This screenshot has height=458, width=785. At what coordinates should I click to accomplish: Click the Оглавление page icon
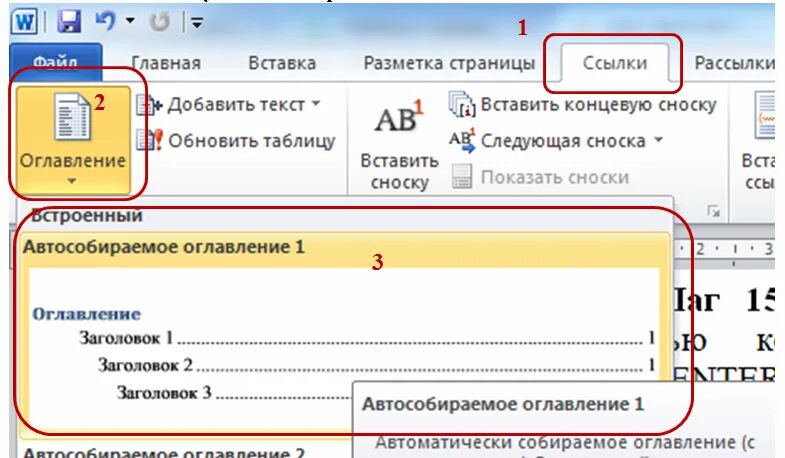pos(73,117)
